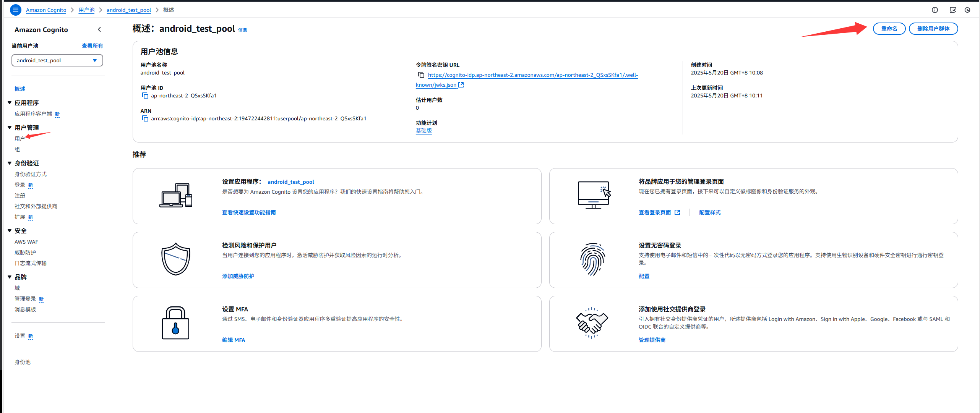This screenshot has height=413, width=980.
Task: Collapse the 安全 section
Action: [x=10, y=231]
